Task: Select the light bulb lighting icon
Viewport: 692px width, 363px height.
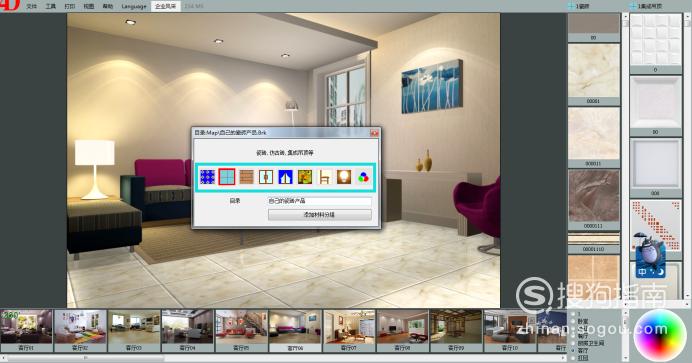Action: (344, 177)
